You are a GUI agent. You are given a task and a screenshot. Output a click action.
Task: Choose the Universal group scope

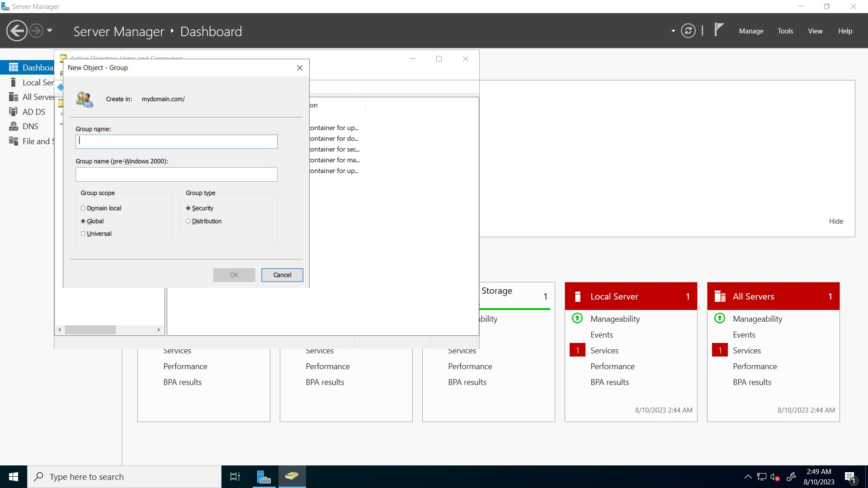(x=83, y=234)
